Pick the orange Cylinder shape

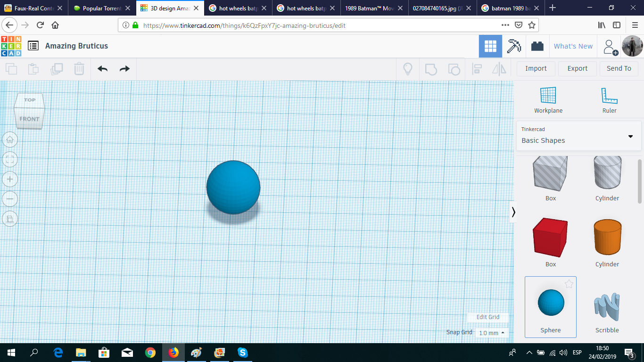point(607,238)
